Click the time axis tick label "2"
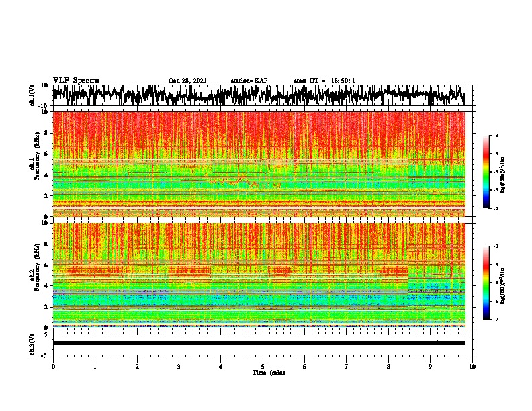Image resolution: width=532 pixels, height=411 pixels. click(x=137, y=367)
